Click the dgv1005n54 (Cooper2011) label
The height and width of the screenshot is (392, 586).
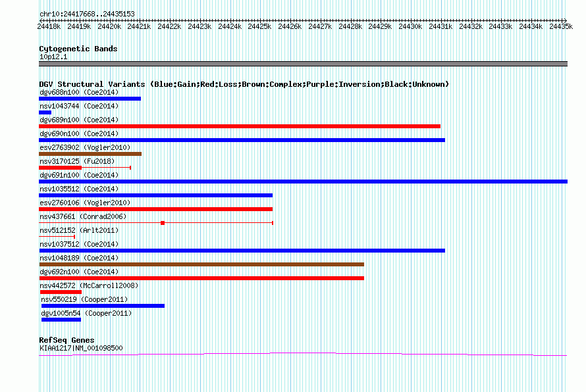click(x=86, y=313)
